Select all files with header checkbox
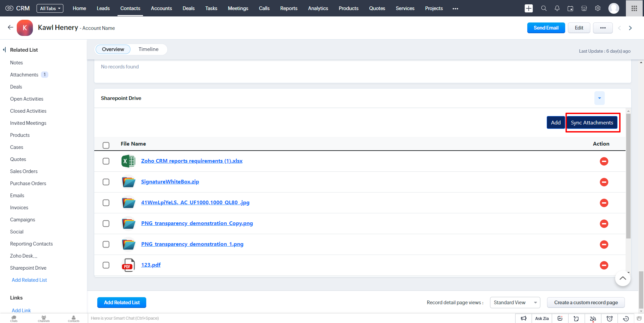 click(106, 145)
